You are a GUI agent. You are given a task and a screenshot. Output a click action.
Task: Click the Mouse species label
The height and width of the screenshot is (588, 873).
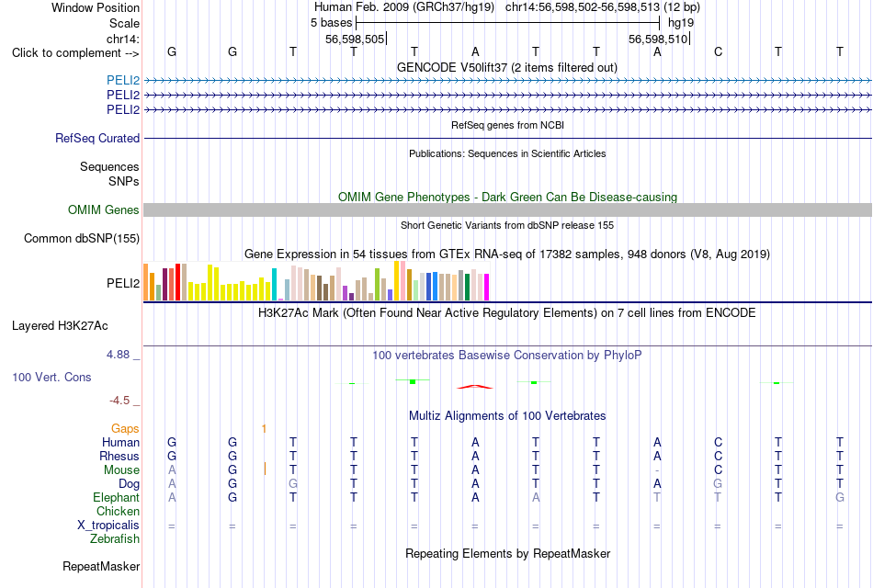(121, 470)
